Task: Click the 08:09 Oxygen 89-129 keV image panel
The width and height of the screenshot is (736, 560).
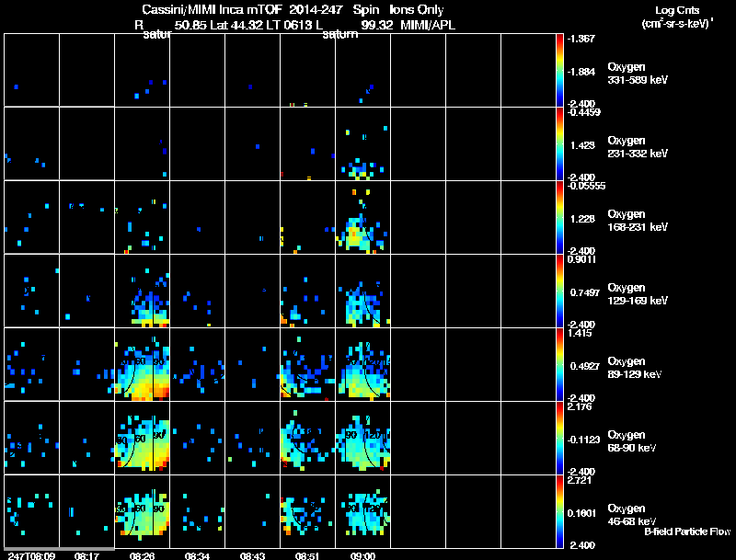Action: click(32, 364)
